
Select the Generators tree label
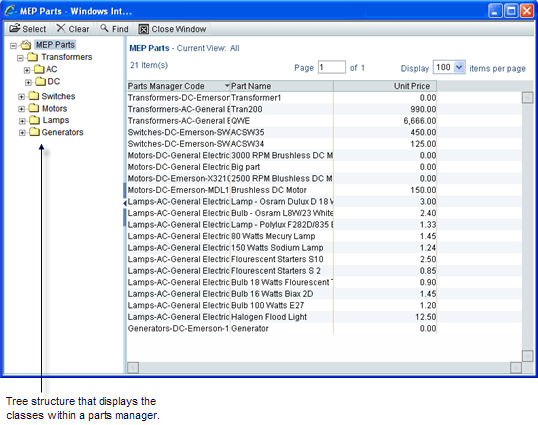click(x=62, y=132)
